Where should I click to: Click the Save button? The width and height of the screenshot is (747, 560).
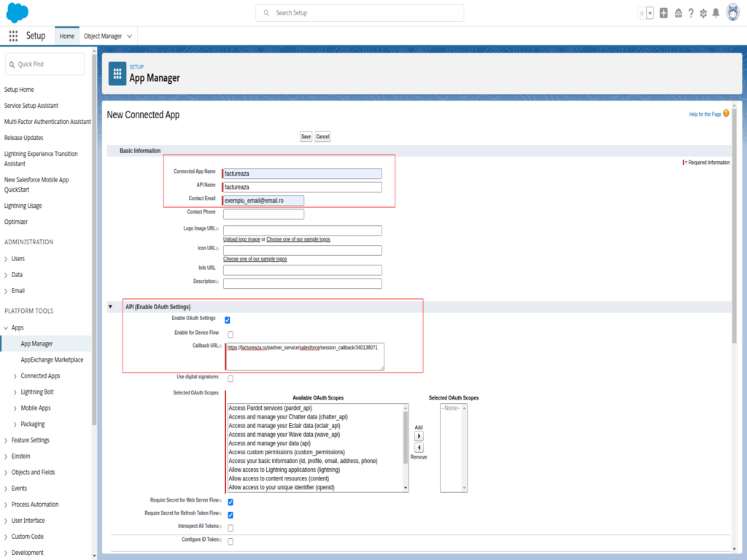click(306, 136)
